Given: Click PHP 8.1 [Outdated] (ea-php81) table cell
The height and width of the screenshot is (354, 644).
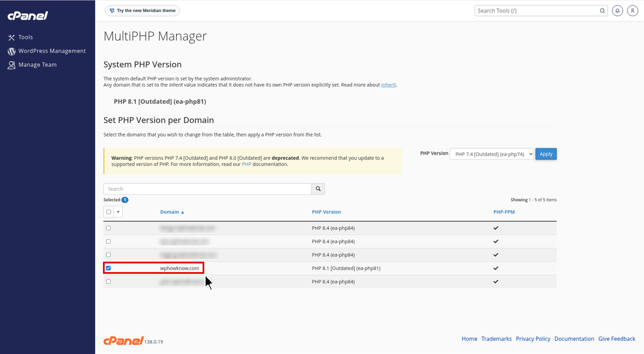Looking at the screenshot, I should tap(346, 268).
